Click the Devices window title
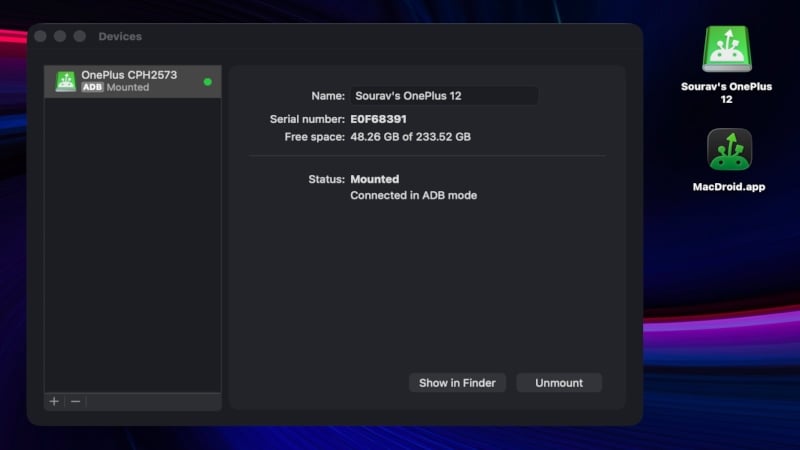The image size is (800, 450). coord(120,36)
